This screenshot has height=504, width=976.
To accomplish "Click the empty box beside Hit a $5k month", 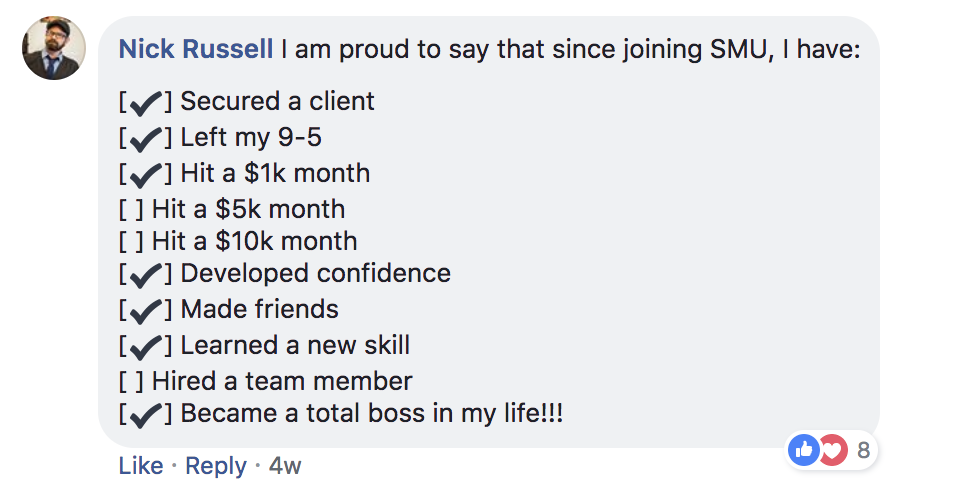I will click(132, 210).
